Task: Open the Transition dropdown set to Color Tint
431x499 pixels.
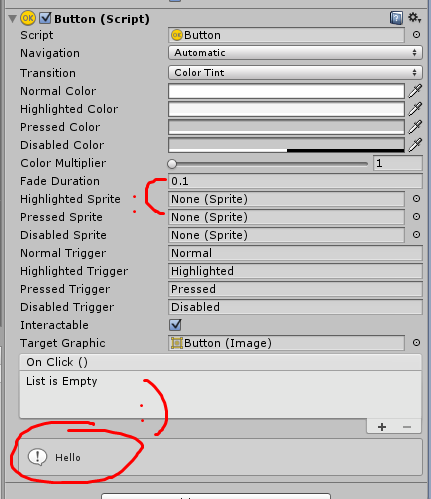Action: 295,72
